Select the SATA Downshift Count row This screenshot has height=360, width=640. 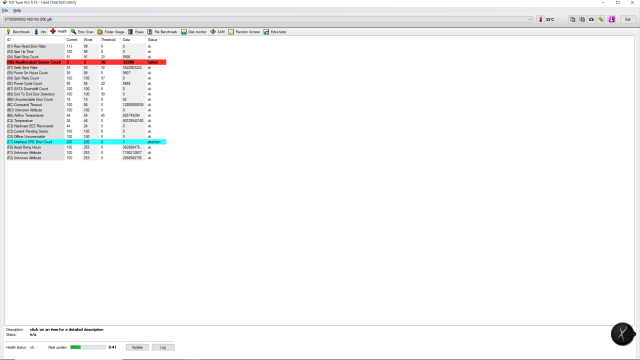coord(86,89)
